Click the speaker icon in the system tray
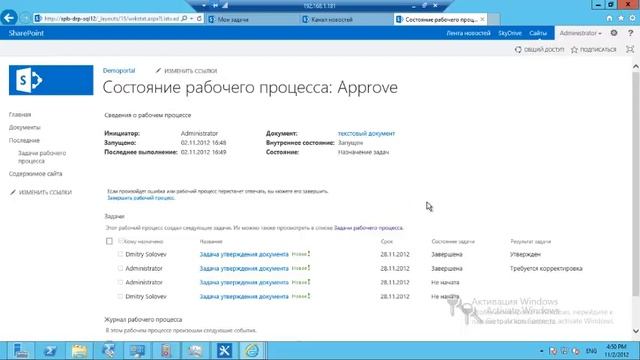This screenshot has width=640, height=360. click(576, 351)
